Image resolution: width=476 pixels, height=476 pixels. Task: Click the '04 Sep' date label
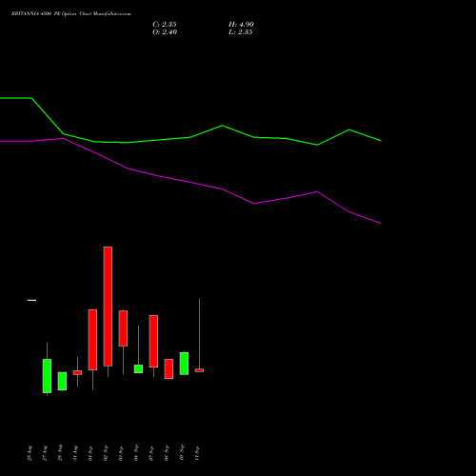(x=136, y=453)
